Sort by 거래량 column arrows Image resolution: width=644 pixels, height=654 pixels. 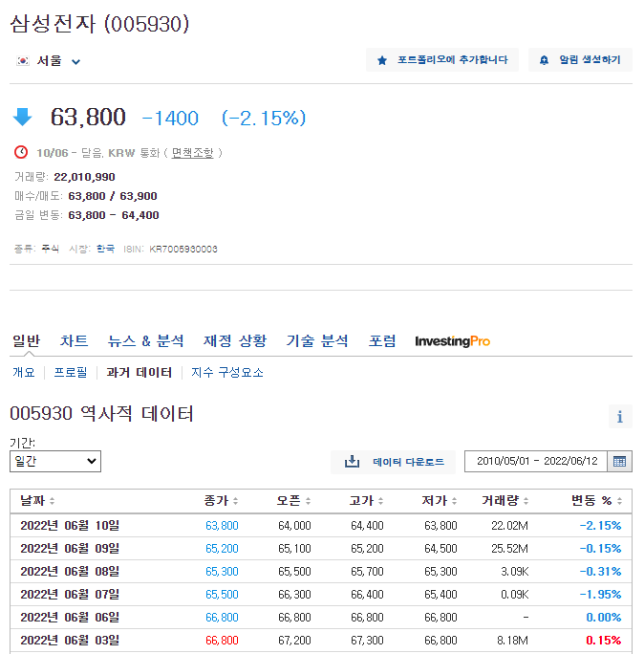pyautogui.click(x=526, y=501)
